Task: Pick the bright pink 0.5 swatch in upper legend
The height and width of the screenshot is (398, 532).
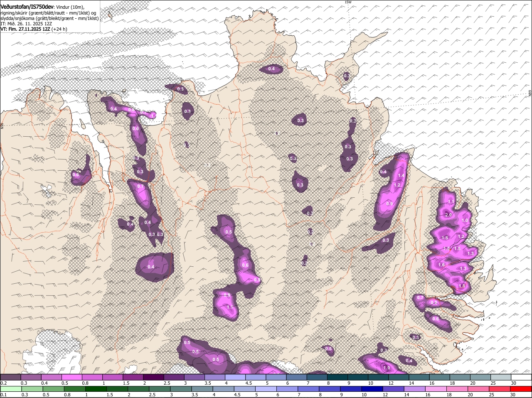Action: coord(72,377)
